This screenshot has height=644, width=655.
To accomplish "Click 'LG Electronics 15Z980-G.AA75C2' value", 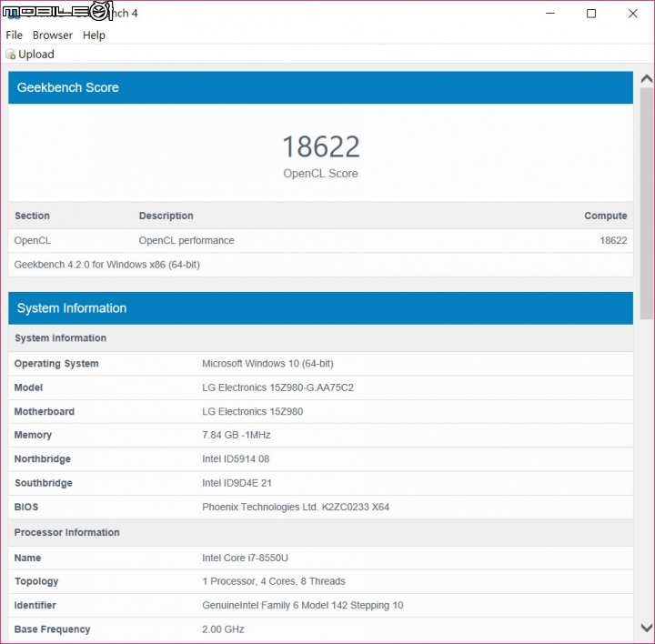I will (277, 387).
